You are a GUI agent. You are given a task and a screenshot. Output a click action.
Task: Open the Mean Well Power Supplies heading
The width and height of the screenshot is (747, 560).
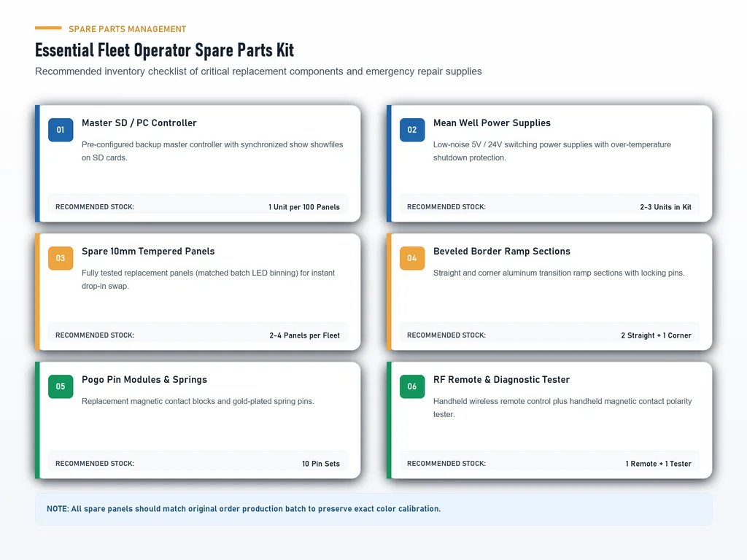point(492,122)
